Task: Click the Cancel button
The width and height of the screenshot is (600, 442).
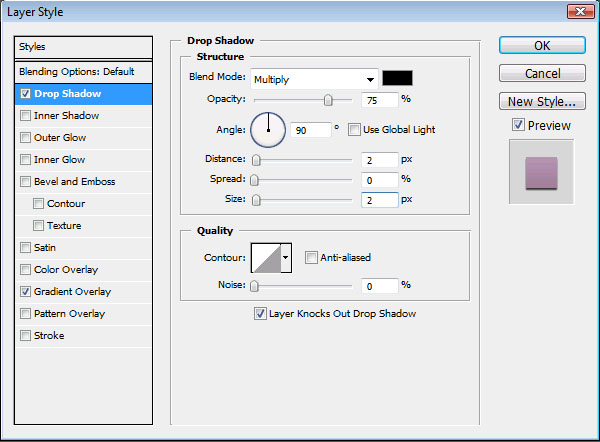Action: tap(542, 73)
